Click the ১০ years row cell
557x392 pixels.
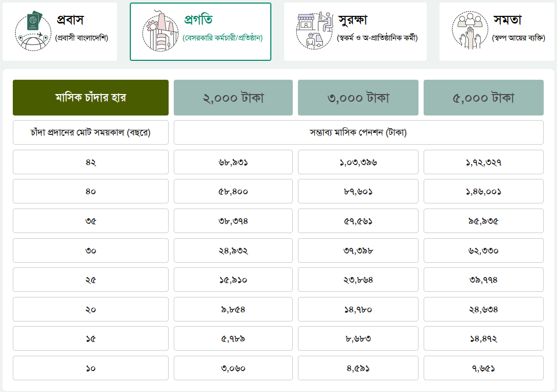[90, 368]
